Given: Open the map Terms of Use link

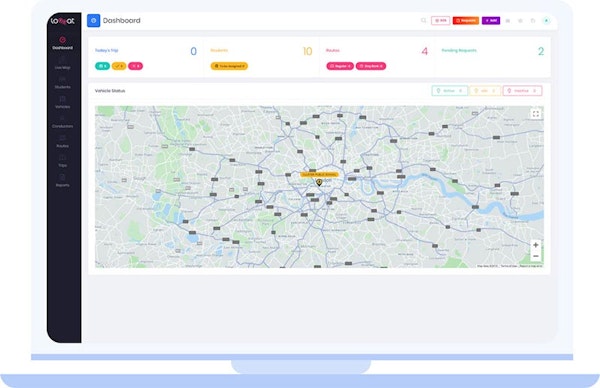Looking at the screenshot, I should tap(509, 266).
